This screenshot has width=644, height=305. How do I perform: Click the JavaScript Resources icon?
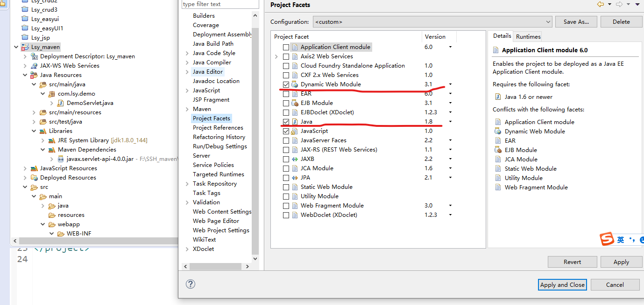click(34, 168)
